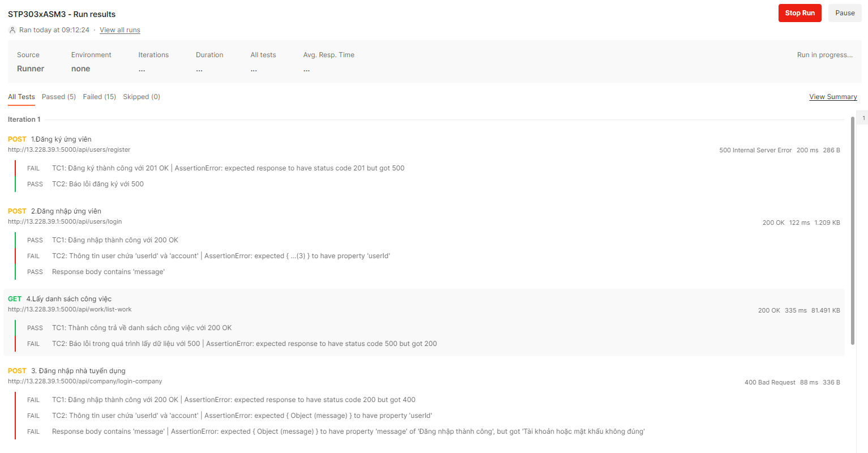Expand the request '2.Đăng nhập ứng viên'
Screen dimensions: 868x453
66,211
